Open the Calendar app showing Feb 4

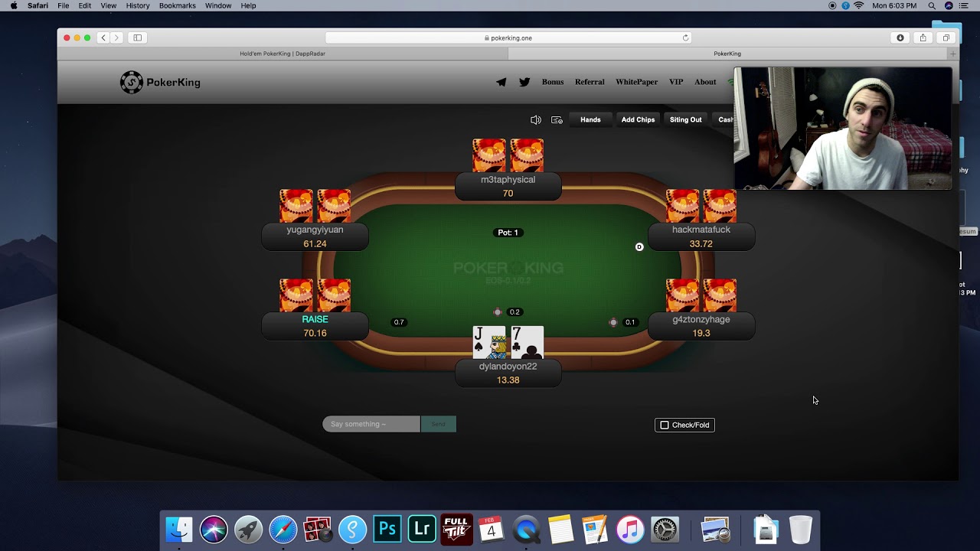(492, 529)
